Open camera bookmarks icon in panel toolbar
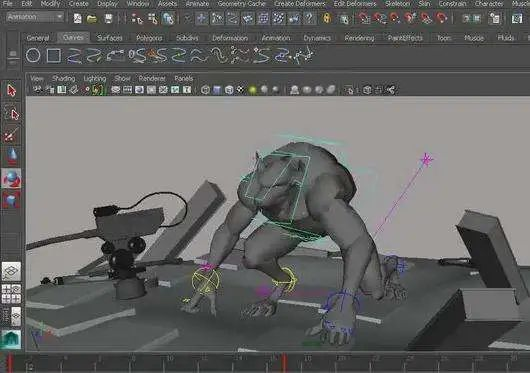 tap(62, 90)
